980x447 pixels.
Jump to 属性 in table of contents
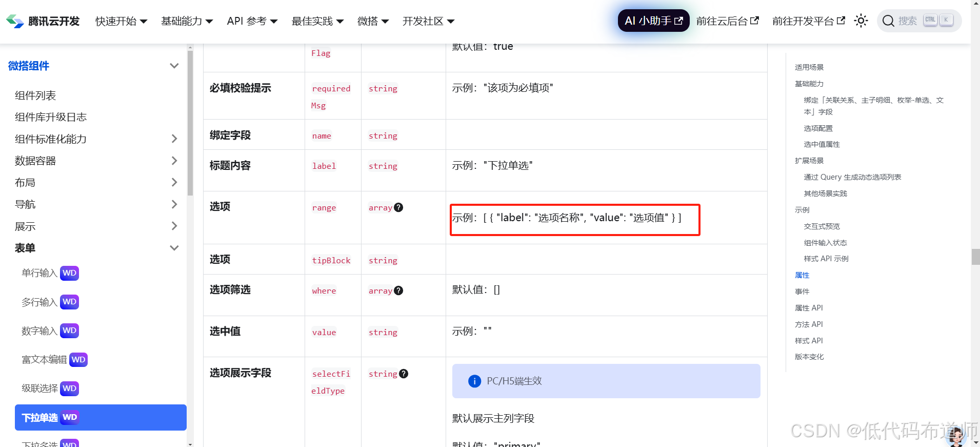(802, 275)
